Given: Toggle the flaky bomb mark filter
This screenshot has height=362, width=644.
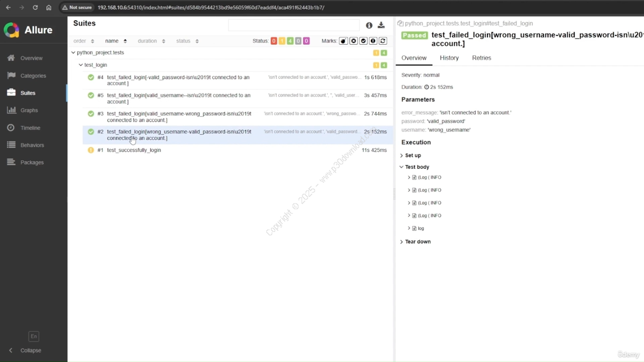Looking at the screenshot, I should click(x=343, y=41).
